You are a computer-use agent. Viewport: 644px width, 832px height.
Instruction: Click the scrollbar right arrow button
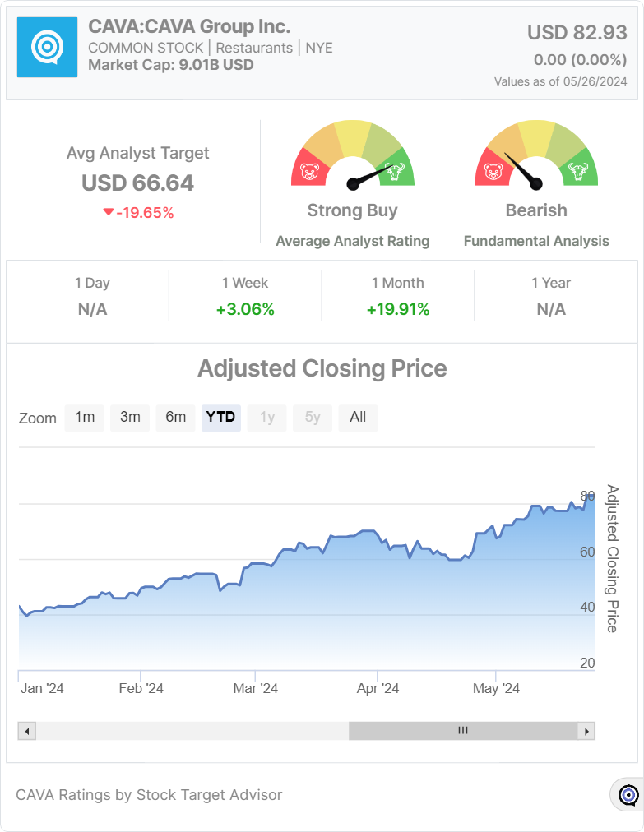[586, 731]
